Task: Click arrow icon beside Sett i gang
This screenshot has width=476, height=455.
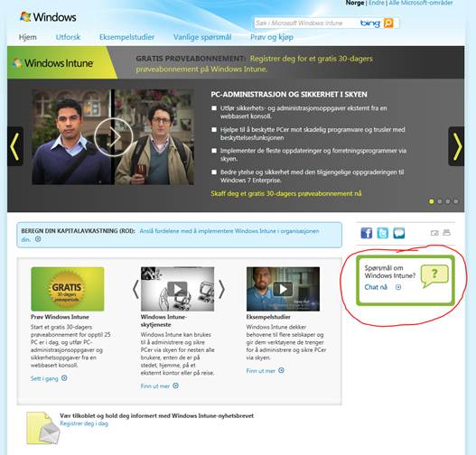Action: click(x=64, y=378)
